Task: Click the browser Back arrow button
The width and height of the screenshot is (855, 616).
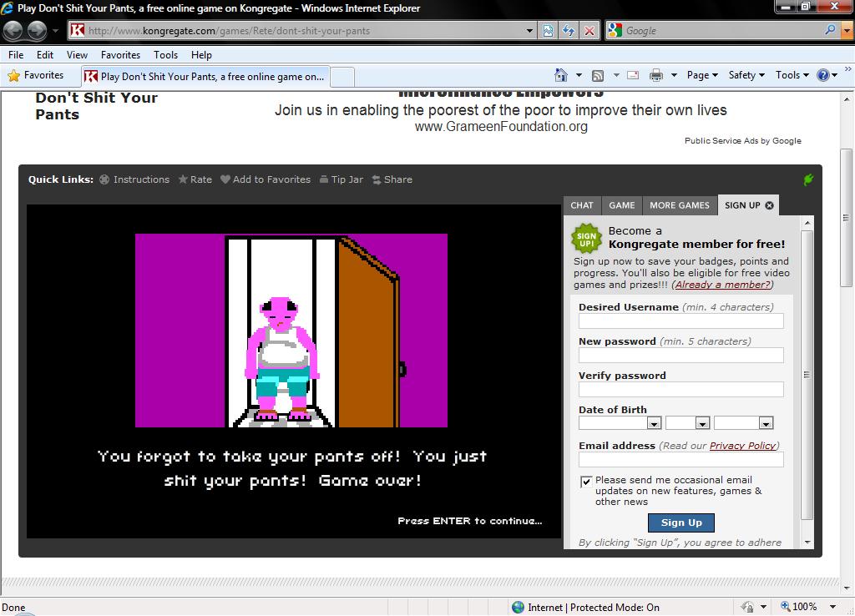Action: pos(13,31)
